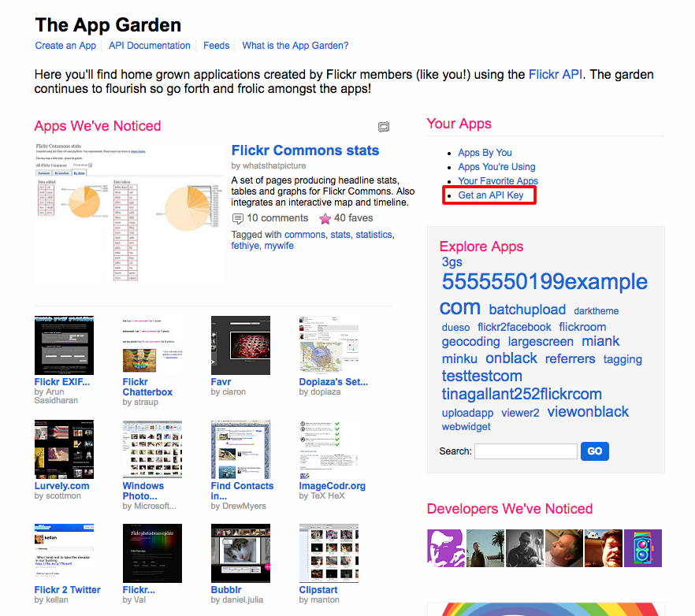Open the purple developer avatar

point(446,548)
